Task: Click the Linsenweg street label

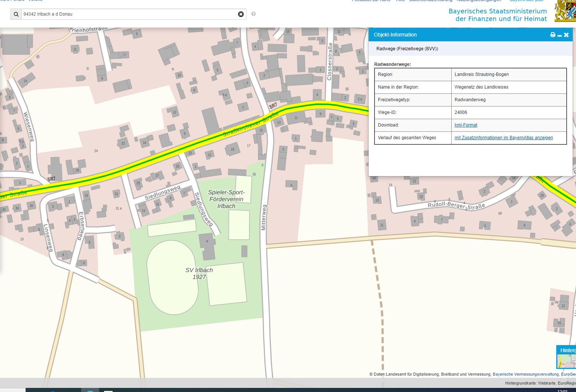Action: pos(48,238)
